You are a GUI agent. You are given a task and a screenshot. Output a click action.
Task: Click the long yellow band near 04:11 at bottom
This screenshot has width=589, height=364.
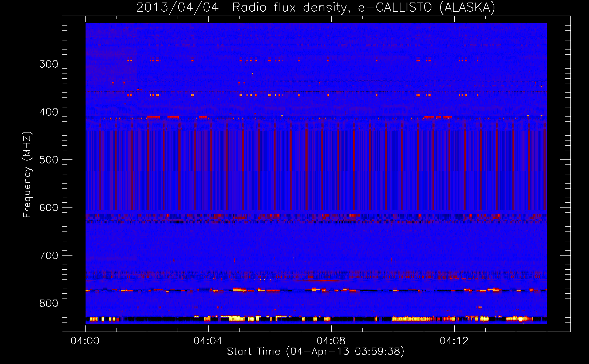(412, 319)
